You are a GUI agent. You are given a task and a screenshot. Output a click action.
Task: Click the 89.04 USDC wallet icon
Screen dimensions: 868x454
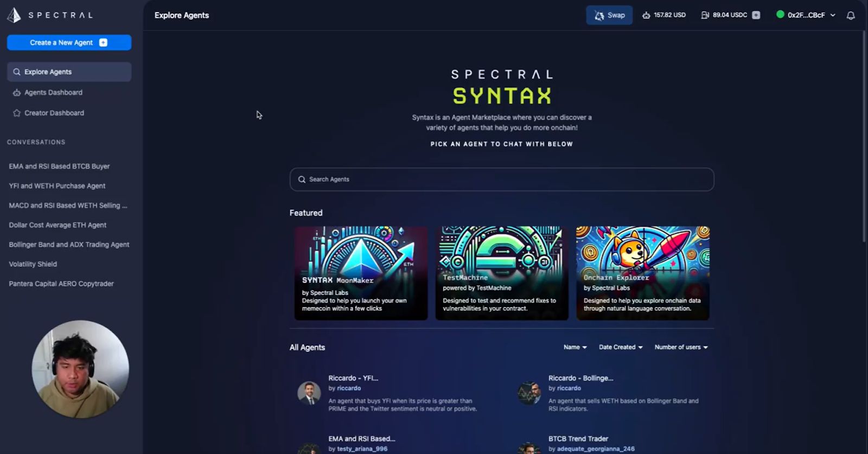(705, 15)
